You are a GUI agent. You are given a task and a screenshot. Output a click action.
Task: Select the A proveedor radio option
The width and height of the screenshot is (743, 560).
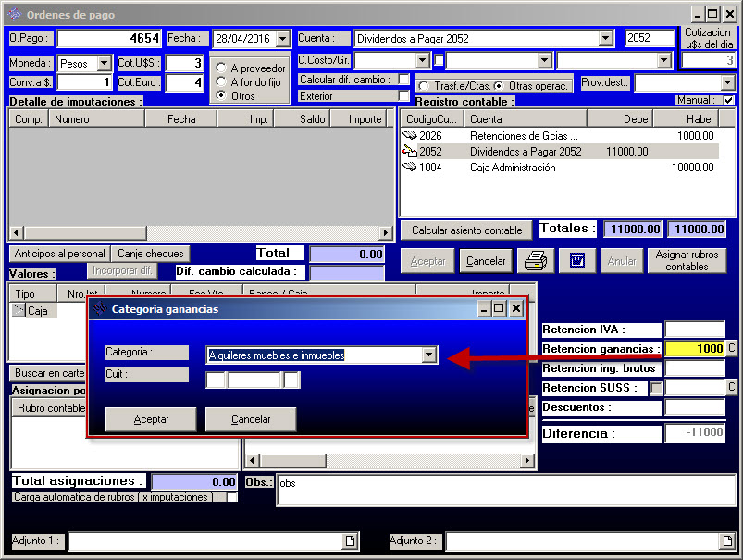pos(221,68)
